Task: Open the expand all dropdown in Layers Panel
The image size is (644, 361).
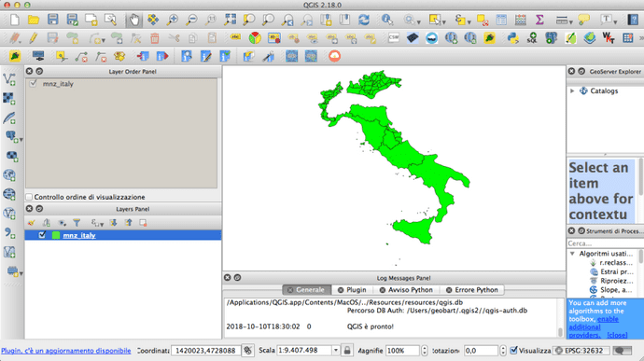Action: (102, 224)
